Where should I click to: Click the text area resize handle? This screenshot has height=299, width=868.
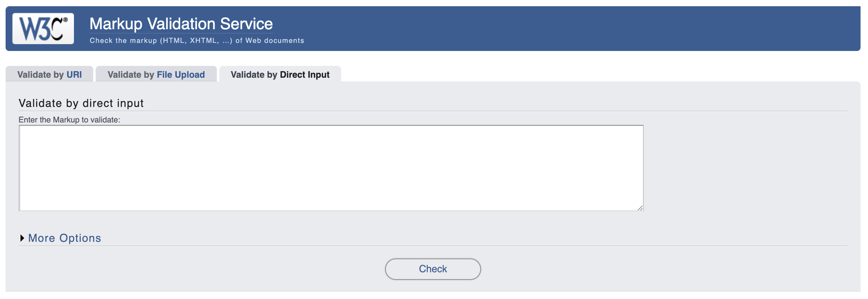640,208
